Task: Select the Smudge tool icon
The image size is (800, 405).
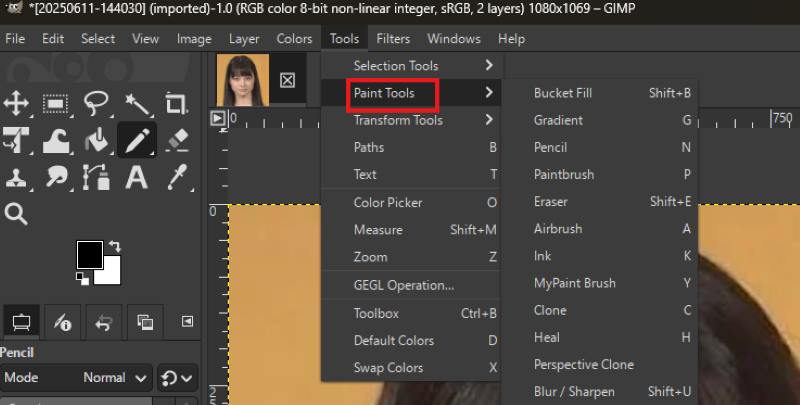Action: tap(56, 178)
